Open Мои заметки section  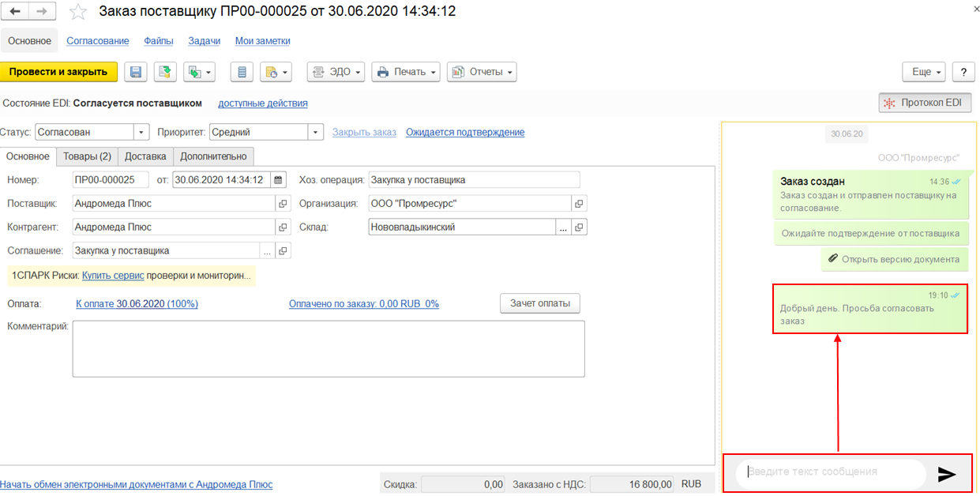tap(263, 41)
